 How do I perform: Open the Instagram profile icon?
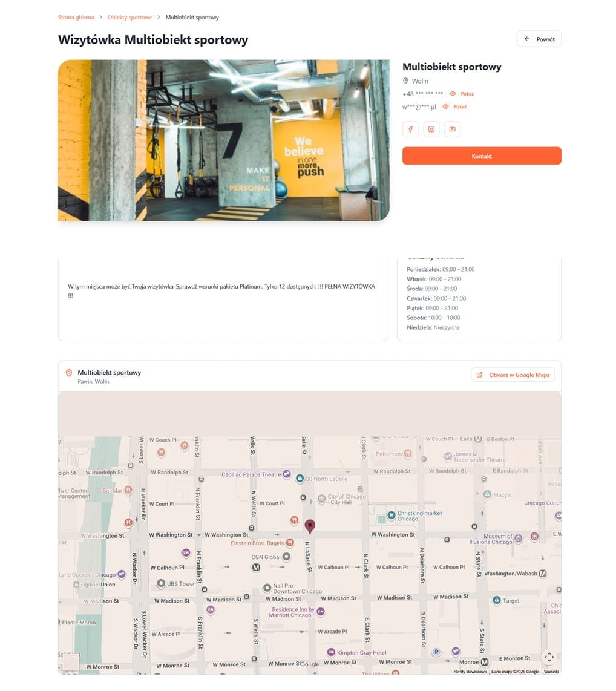[431, 129]
